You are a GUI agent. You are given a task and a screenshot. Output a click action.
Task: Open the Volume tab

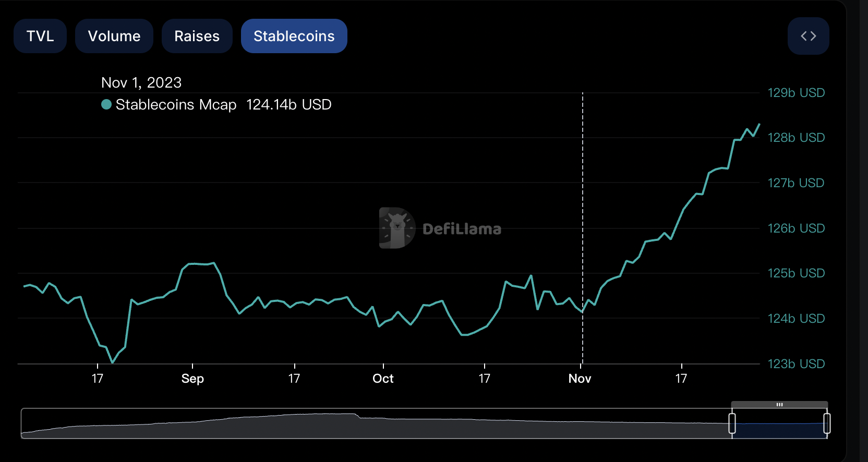point(114,36)
